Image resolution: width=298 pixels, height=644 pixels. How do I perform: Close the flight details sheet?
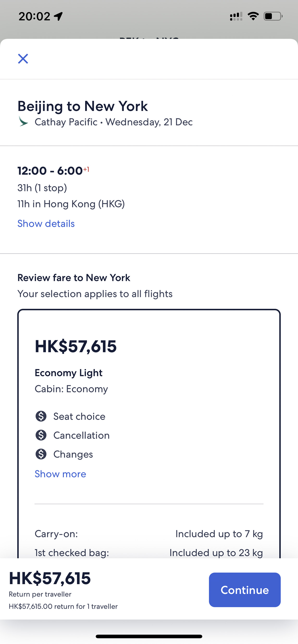click(x=23, y=59)
